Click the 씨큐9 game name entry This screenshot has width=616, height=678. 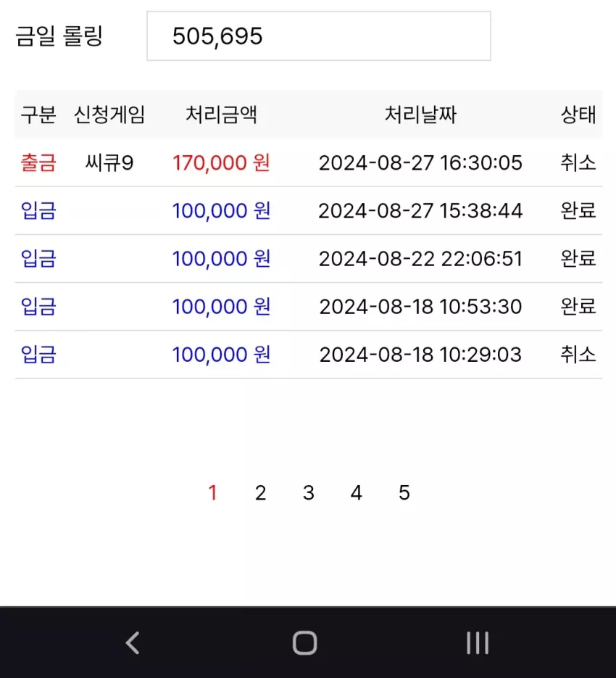109,163
